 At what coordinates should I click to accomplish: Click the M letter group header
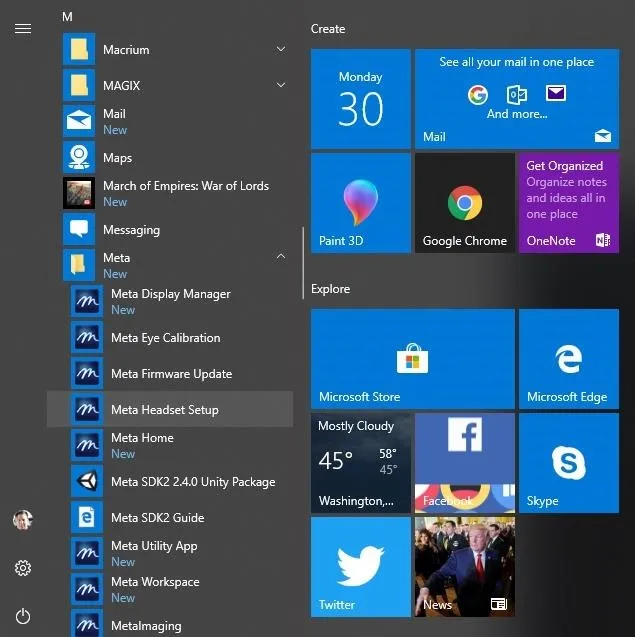click(x=67, y=17)
